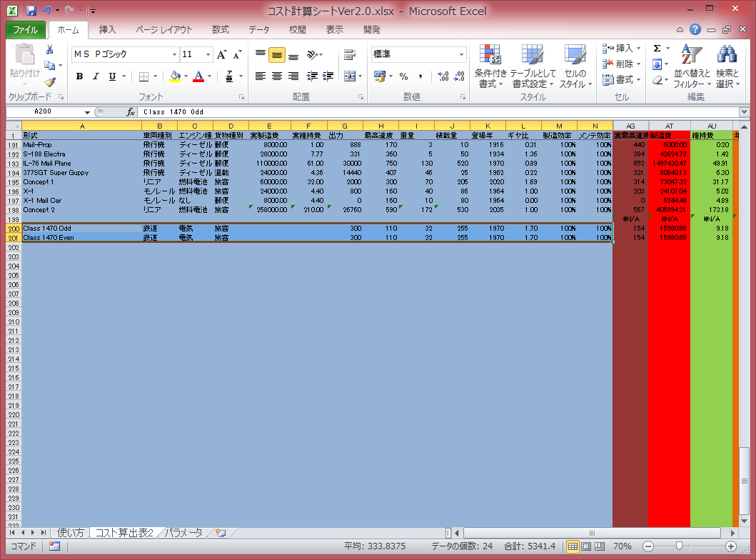Apply the yellow fill color bucket
This screenshot has height=560, width=756.
click(175, 76)
